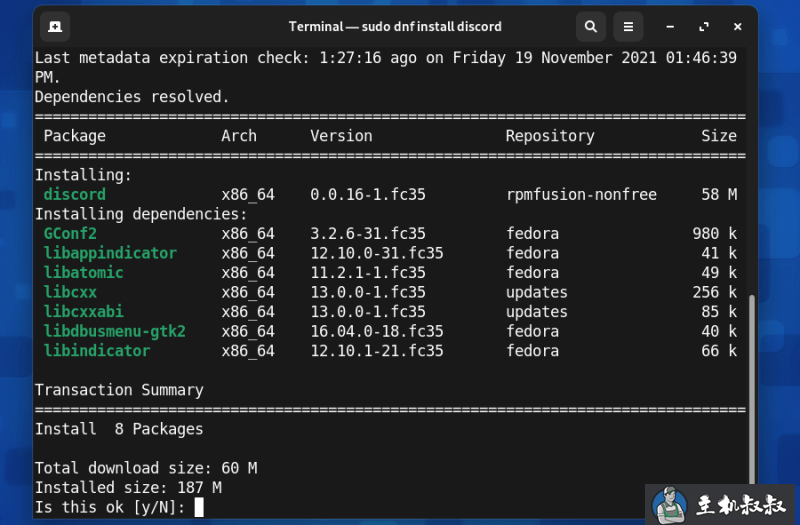800x525 pixels.
Task: Click the 'Repository' column header
Action: click(x=550, y=136)
